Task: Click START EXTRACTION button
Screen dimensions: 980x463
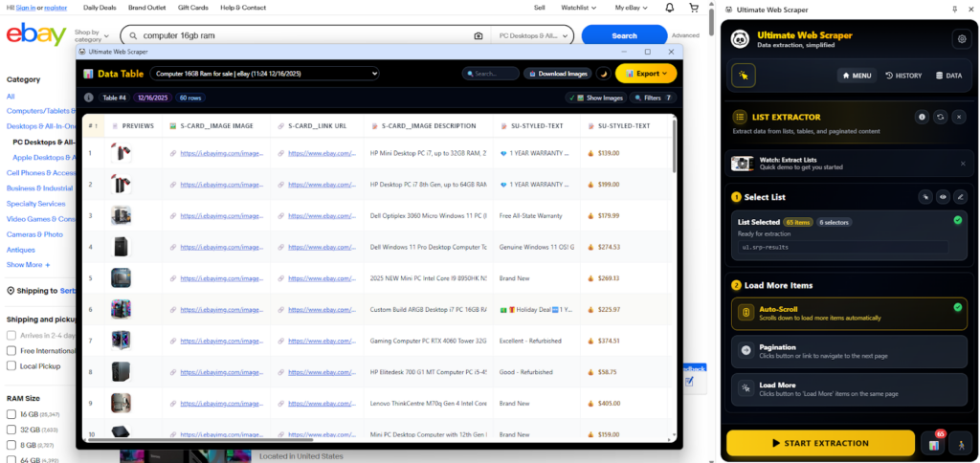Action: pos(820,443)
